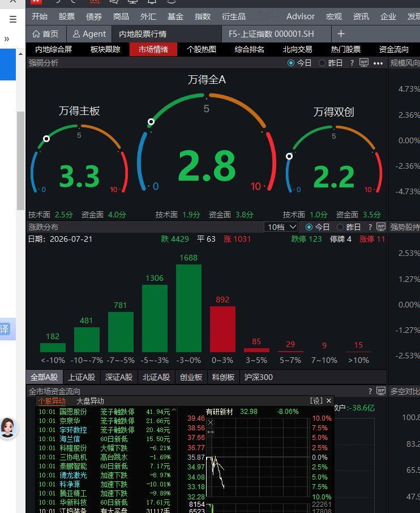The width and height of the screenshot is (420, 513).
Task: Go to 综合排名 sub-tab
Action: [249, 49]
